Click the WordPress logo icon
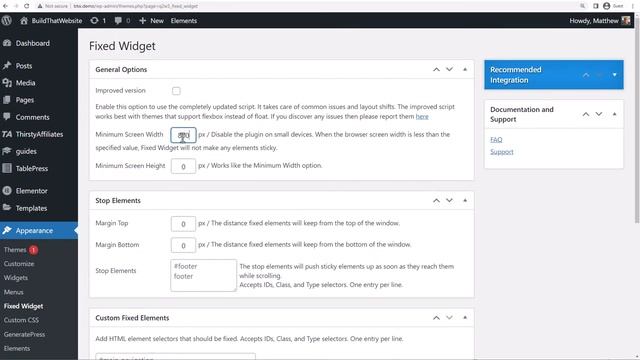The image size is (640, 360). [7, 20]
